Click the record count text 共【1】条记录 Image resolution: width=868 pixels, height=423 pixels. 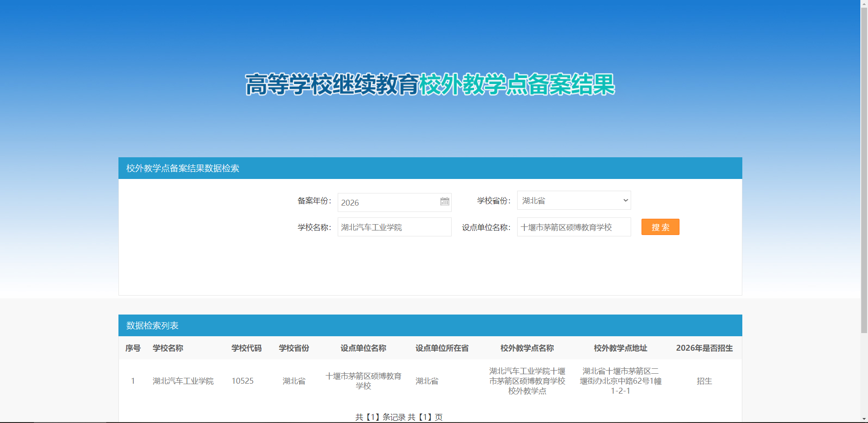[x=380, y=417]
